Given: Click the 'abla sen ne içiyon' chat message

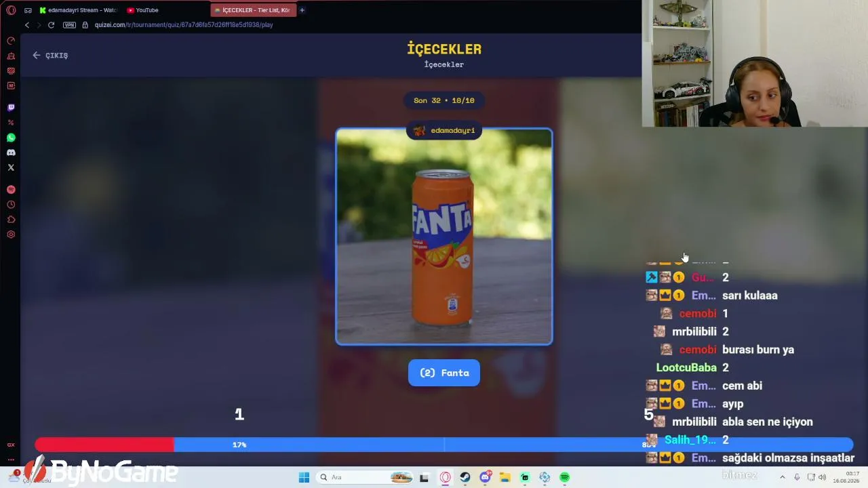Looking at the screenshot, I should coord(768,422).
